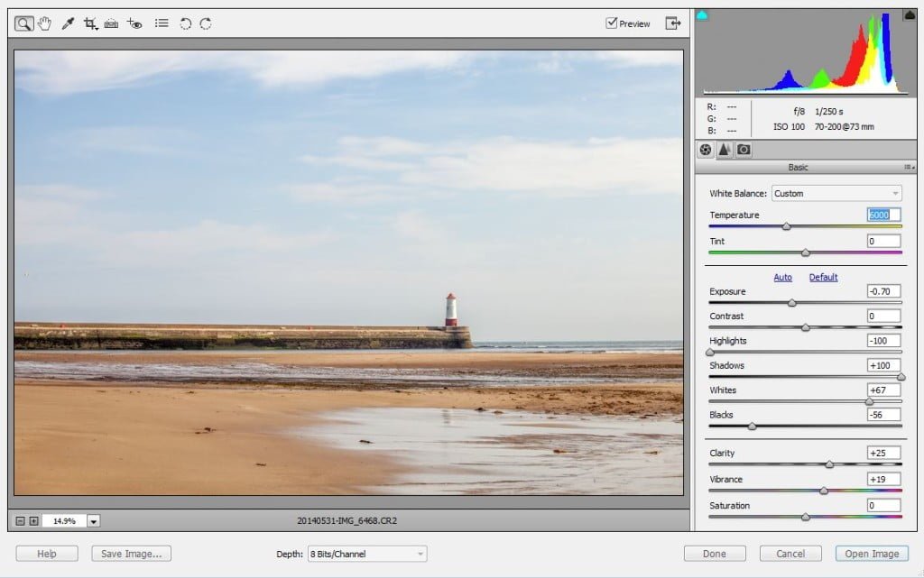Click the zoom out minus button
Image resolution: width=924 pixels, height=578 pixels.
pyautogui.click(x=20, y=521)
